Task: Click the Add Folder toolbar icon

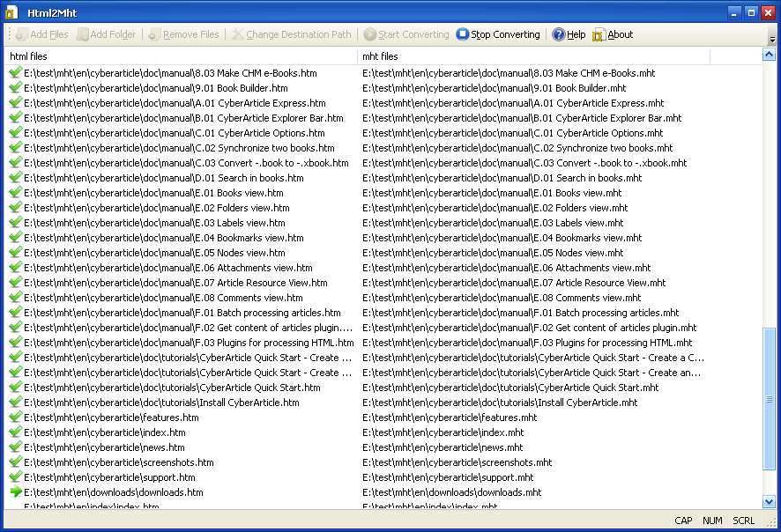Action: tap(83, 34)
